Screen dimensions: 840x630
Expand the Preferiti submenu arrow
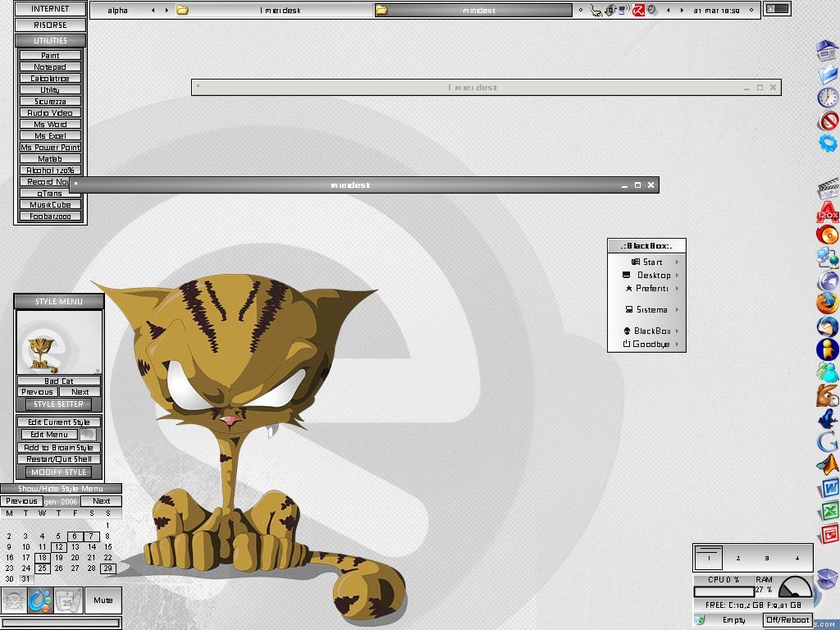click(677, 288)
